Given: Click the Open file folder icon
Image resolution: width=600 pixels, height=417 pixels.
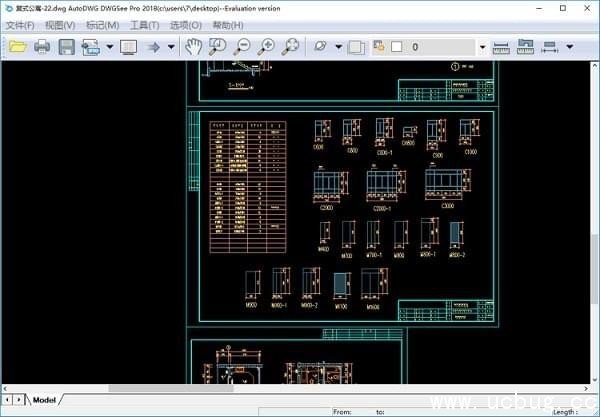Looking at the screenshot, I should point(17,47).
